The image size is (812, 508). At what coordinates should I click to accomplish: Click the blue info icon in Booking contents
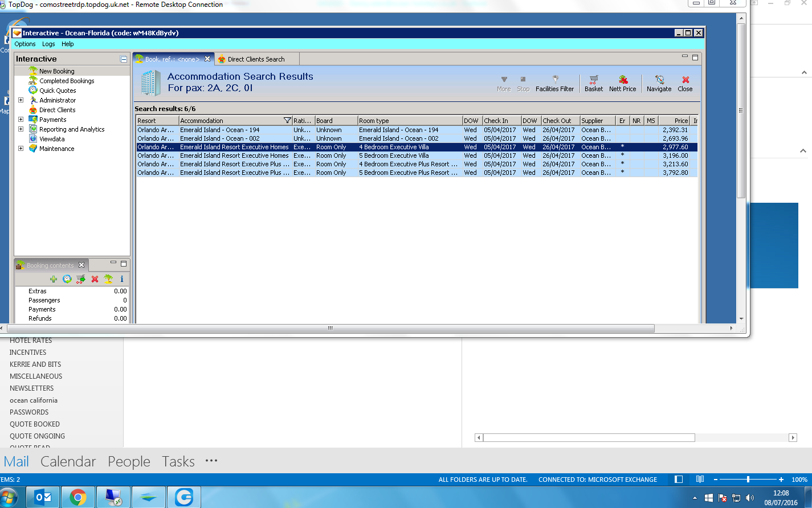[122, 279]
